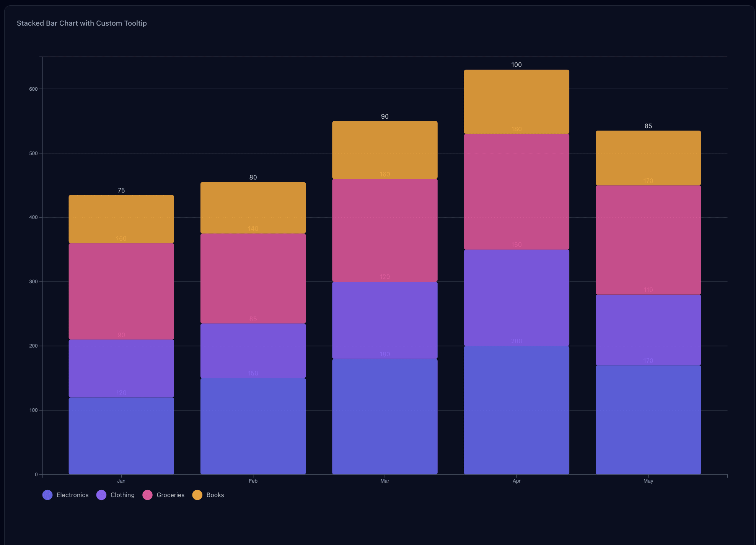Click the Electronics legend marker dot
The image size is (756, 545).
pos(47,495)
